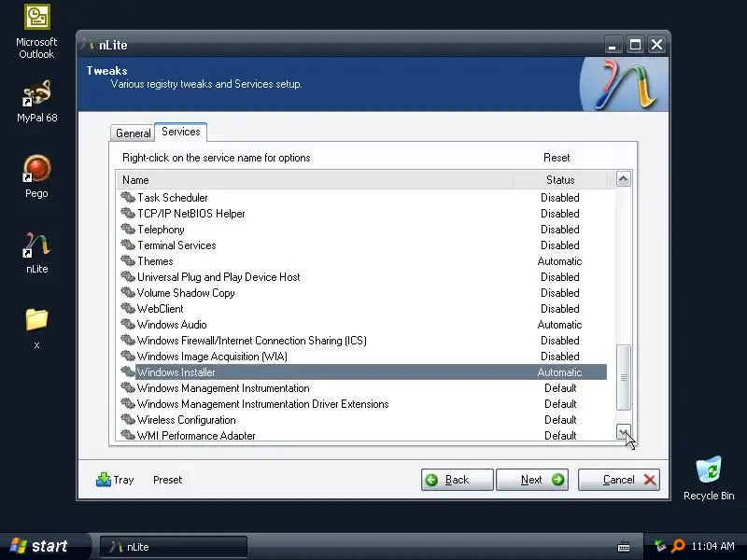The image size is (747, 560).
Task: Sort by the Status column header
Action: 559,180
